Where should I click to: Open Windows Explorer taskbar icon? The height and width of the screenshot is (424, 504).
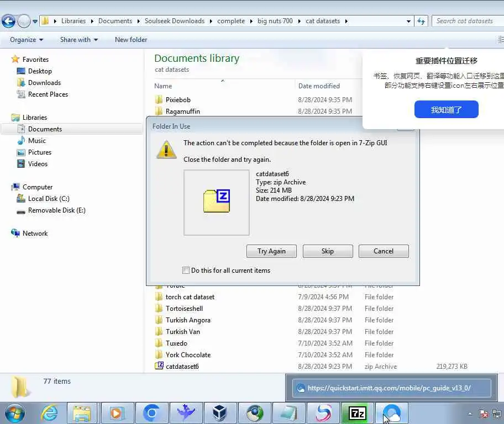(x=82, y=413)
